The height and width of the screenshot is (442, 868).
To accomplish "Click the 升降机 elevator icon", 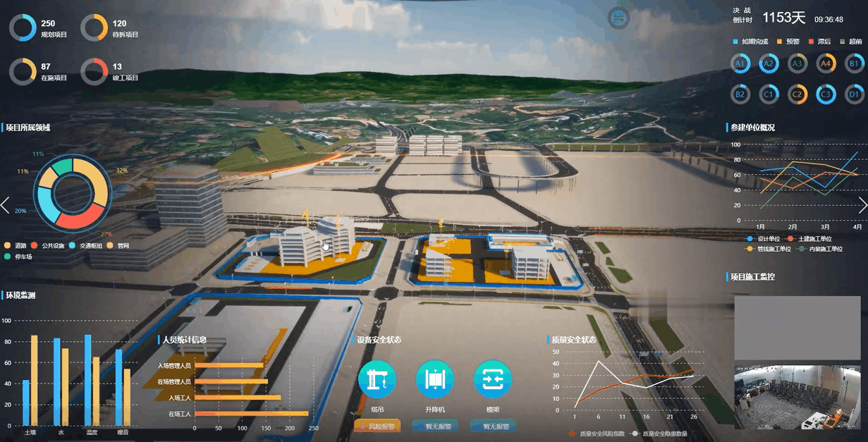I will coord(435,379).
